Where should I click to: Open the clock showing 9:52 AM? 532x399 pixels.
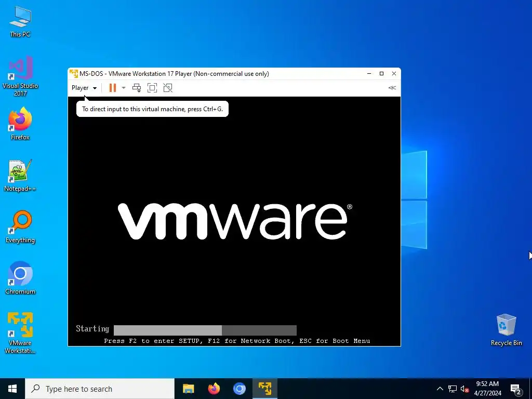click(x=487, y=389)
